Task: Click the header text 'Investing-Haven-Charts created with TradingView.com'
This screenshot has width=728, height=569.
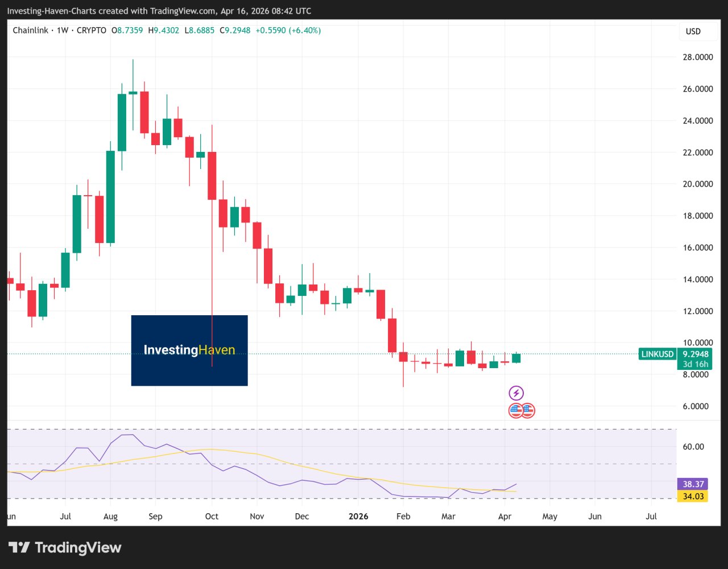Action: click(x=112, y=11)
